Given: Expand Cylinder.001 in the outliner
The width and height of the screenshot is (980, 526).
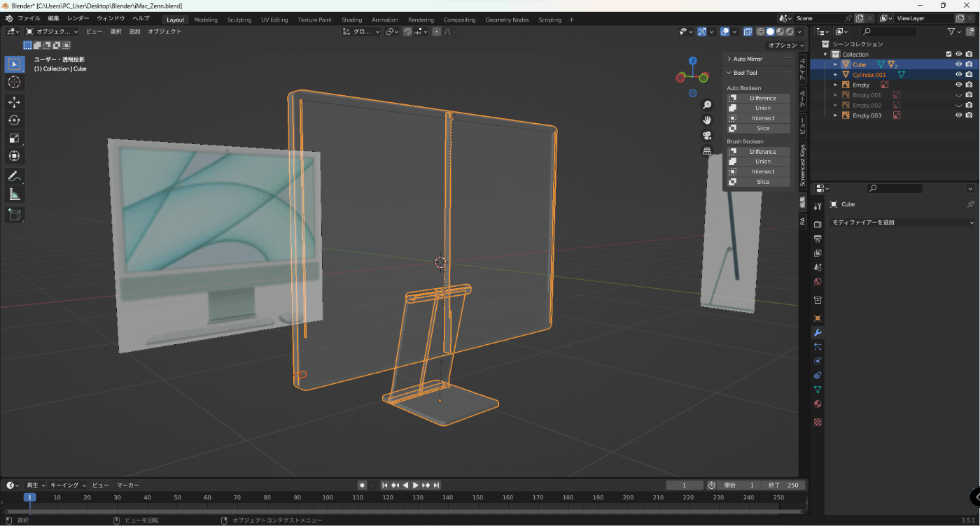Looking at the screenshot, I should point(835,75).
